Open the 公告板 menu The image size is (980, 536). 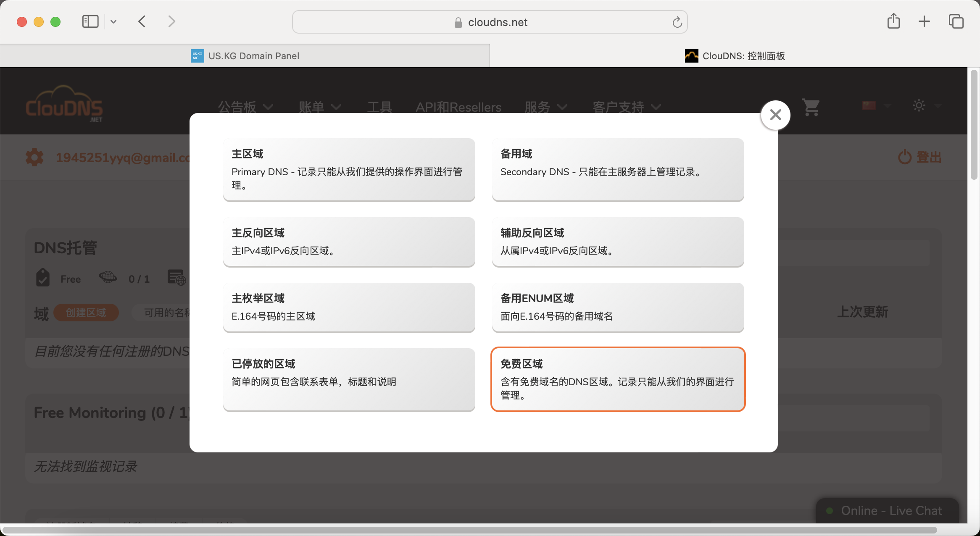[245, 107]
